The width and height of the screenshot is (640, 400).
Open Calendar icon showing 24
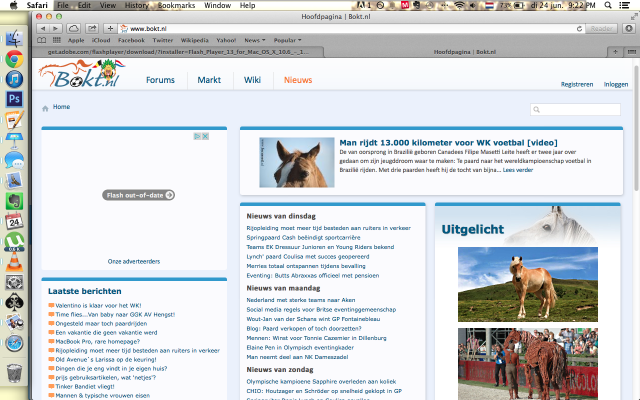14,221
